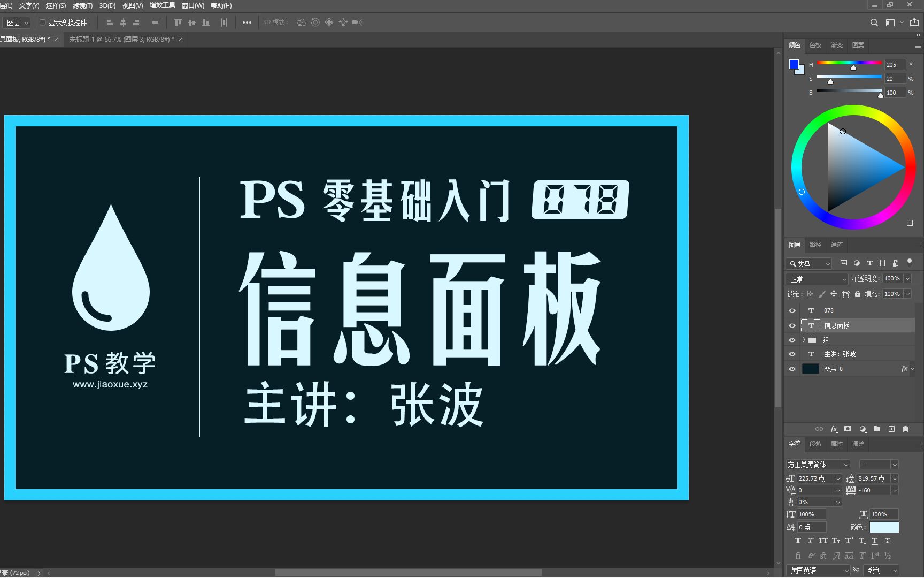
Task: Switch to 段落 panel tab
Action: (815, 444)
